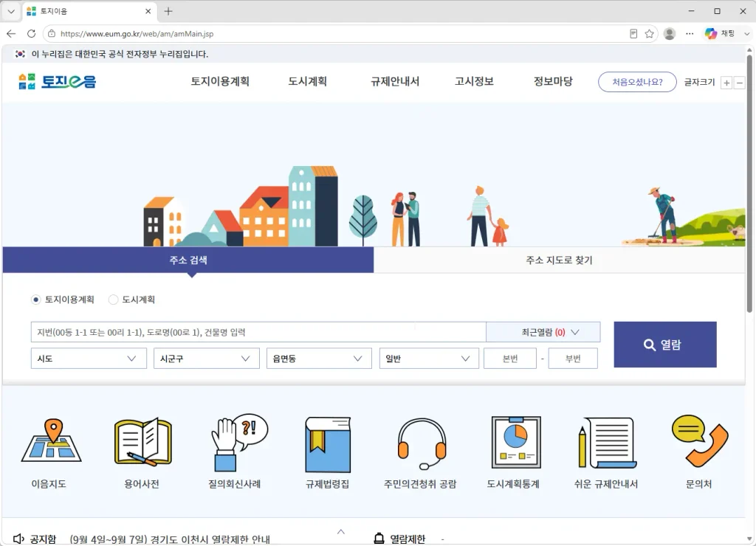Viewport: 756px width, 546px height.
Task: Open 주민의견청취 공람 headset icon
Action: coord(422,444)
